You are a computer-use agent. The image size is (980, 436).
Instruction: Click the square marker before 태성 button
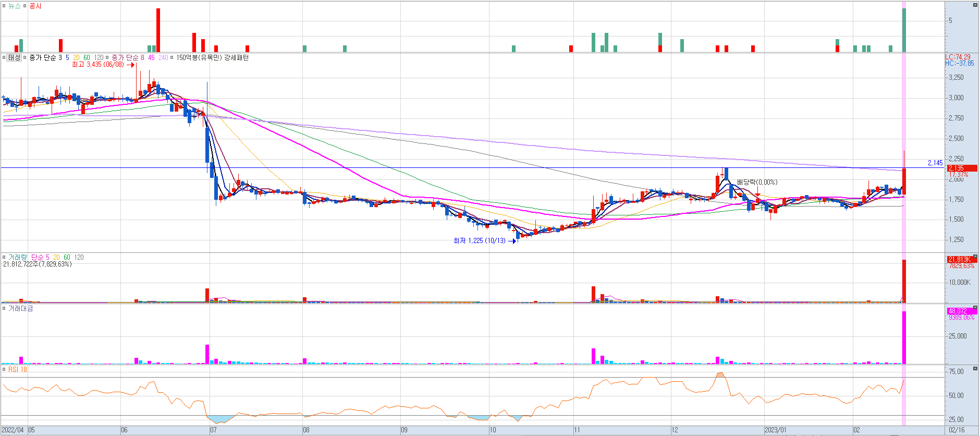pos(4,57)
